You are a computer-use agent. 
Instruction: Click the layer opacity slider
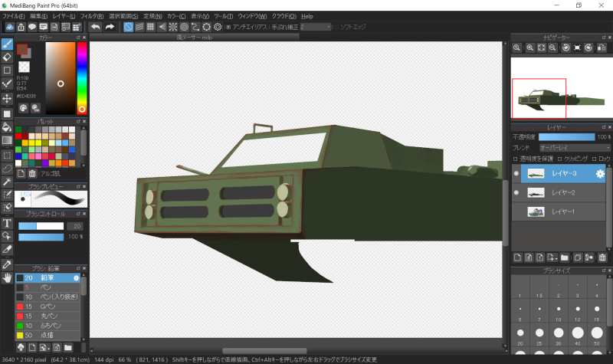[565, 136]
